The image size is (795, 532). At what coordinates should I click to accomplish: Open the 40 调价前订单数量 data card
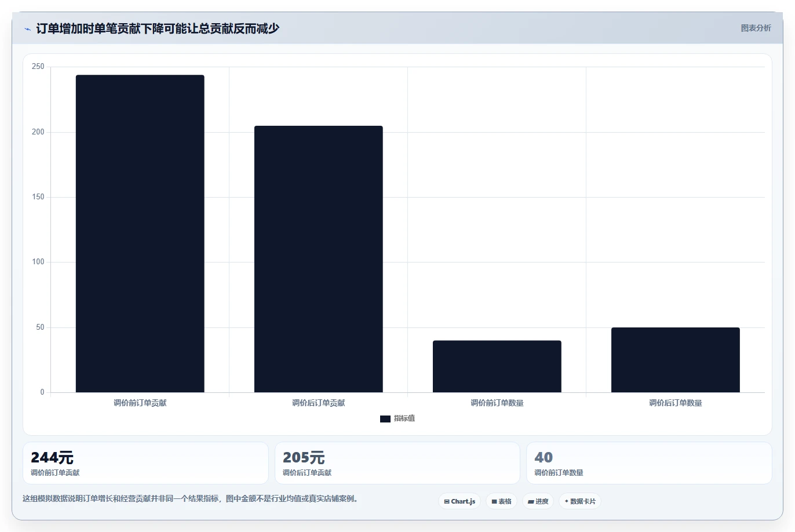pyautogui.click(x=649, y=463)
